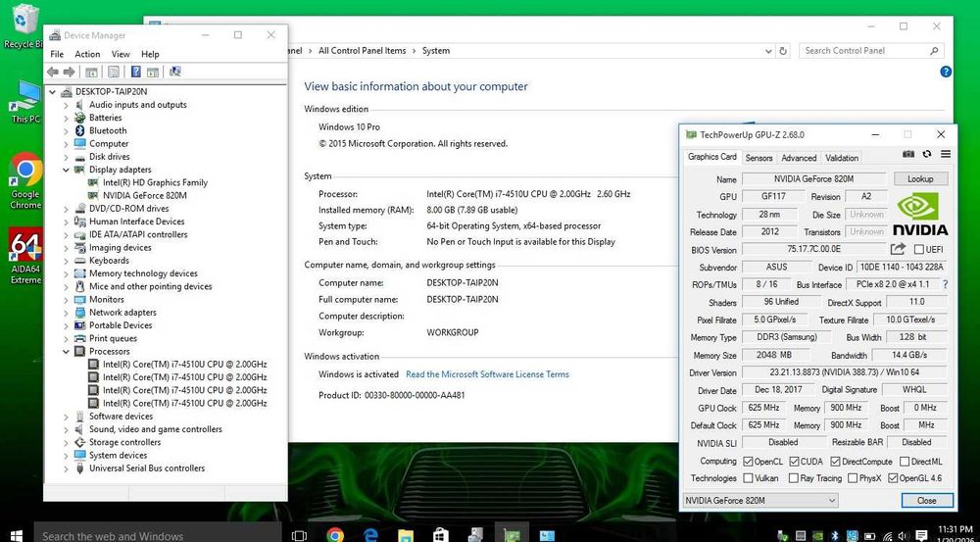Switch to the Advanced tab
Viewport: 980px width, 542px height.
pyautogui.click(x=799, y=158)
